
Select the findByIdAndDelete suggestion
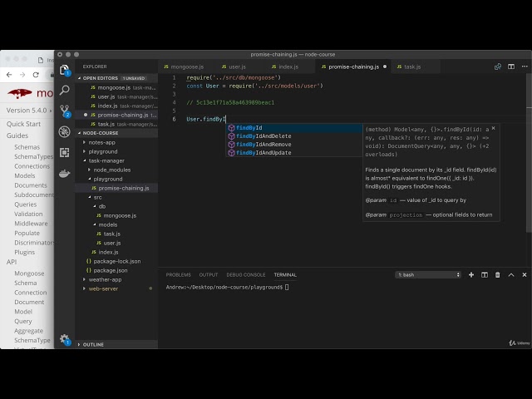tap(294, 136)
